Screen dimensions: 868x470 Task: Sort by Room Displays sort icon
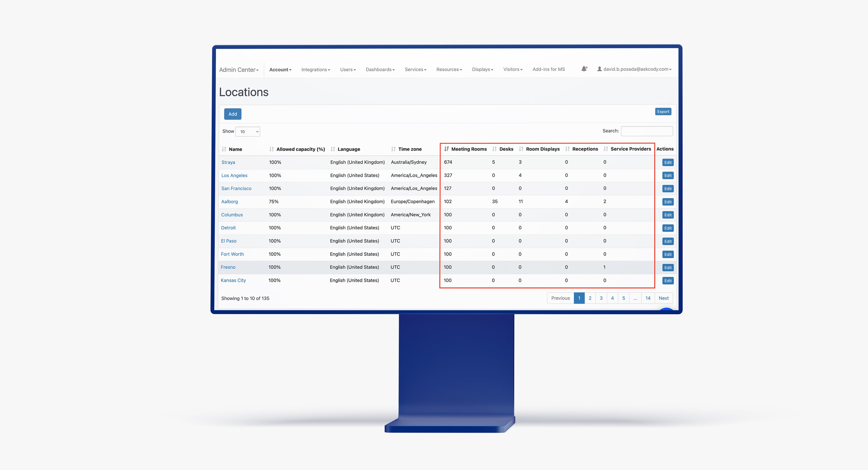(x=521, y=149)
